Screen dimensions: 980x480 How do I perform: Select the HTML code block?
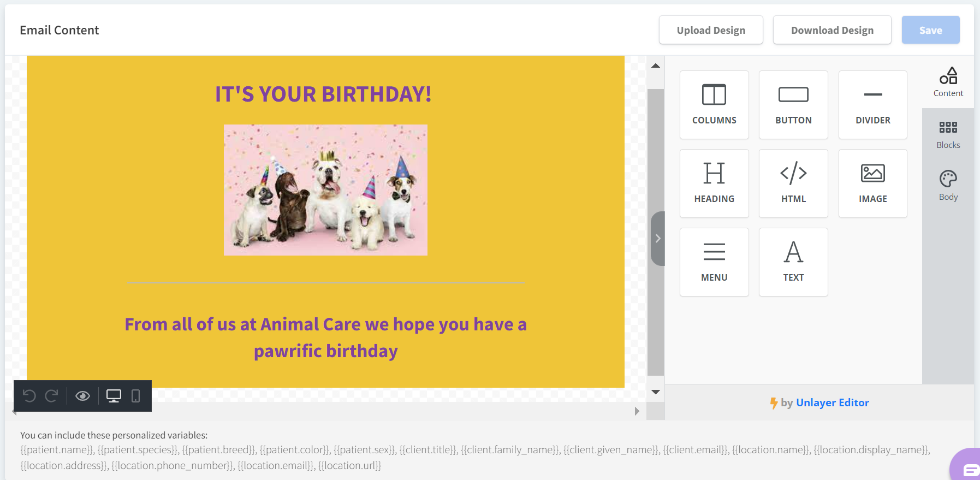coord(793,183)
